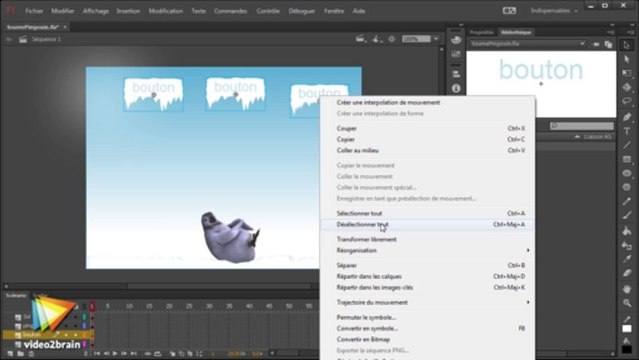Image resolution: width=639 pixels, height=360 pixels.
Task: Toggle visibility dot of bouton layer
Action: pyautogui.click(x=66, y=335)
